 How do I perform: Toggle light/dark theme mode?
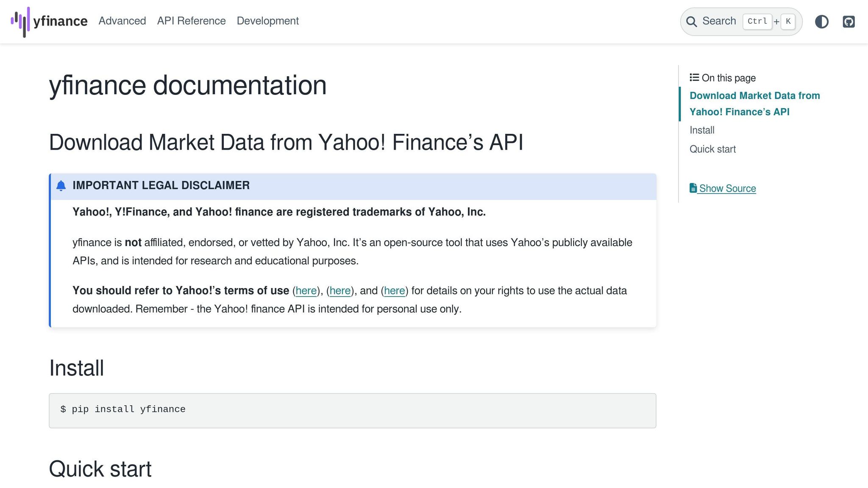[x=822, y=22]
